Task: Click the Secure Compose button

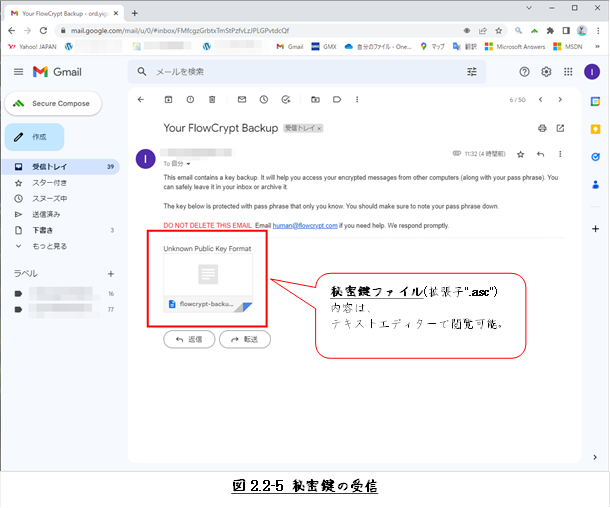Action: (53, 103)
